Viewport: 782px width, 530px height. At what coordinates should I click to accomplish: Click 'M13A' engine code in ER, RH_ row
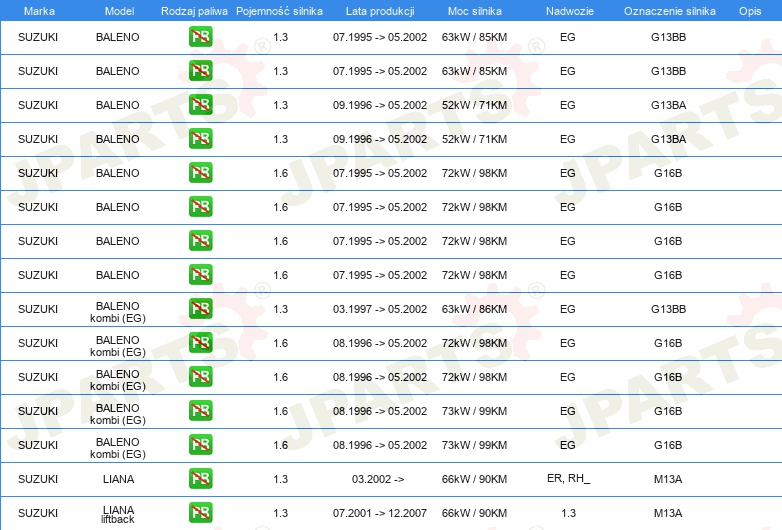[668, 479]
